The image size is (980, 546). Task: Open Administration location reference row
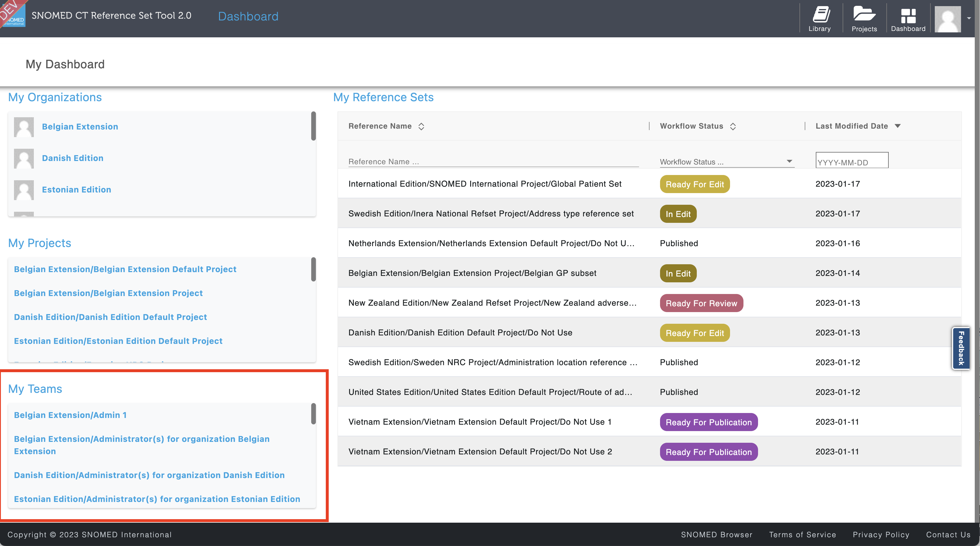[x=493, y=362]
